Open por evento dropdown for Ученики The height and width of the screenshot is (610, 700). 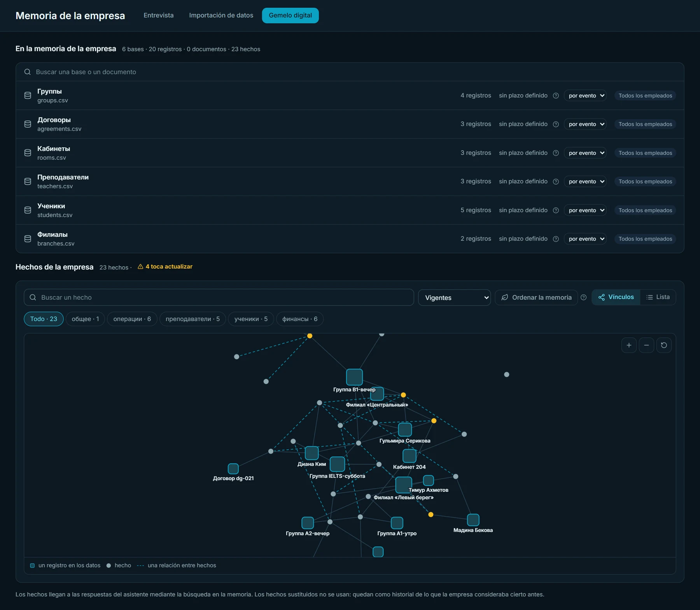(585, 210)
